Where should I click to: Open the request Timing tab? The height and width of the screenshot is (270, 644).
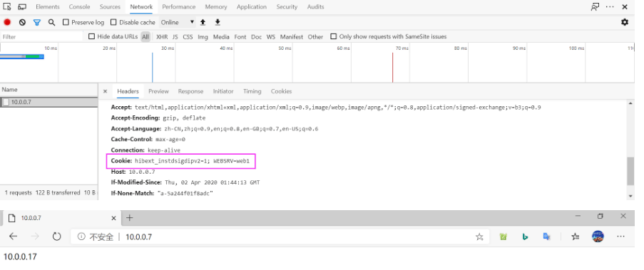[252, 91]
